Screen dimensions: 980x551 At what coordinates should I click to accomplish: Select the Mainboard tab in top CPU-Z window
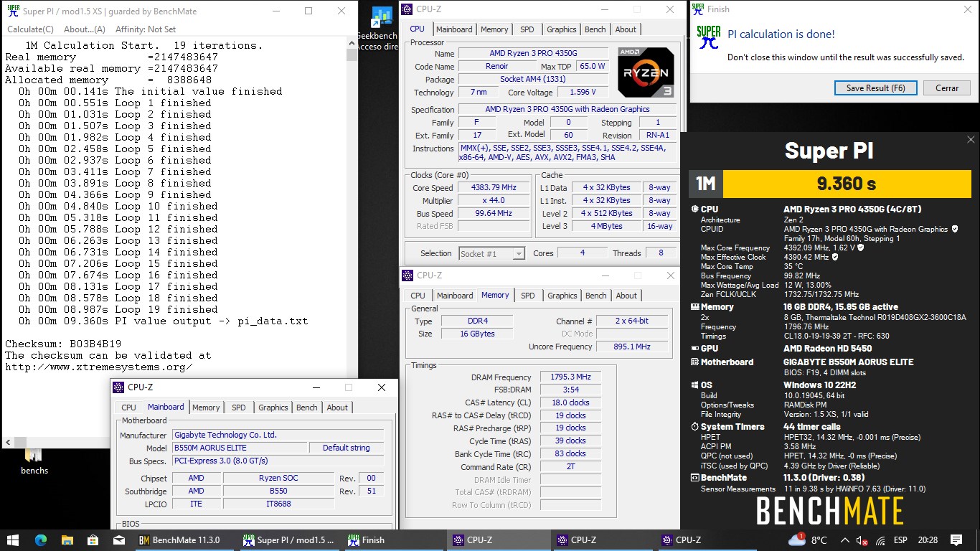click(x=454, y=29)
